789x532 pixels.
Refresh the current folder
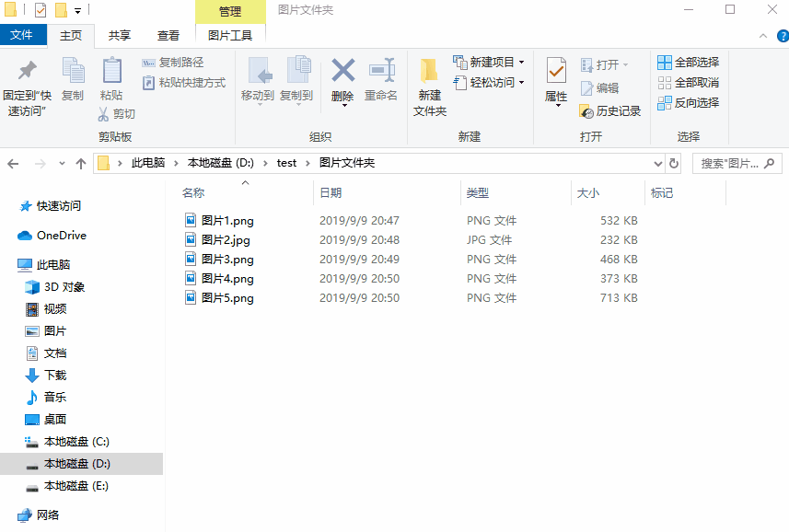tap(674, 164)
